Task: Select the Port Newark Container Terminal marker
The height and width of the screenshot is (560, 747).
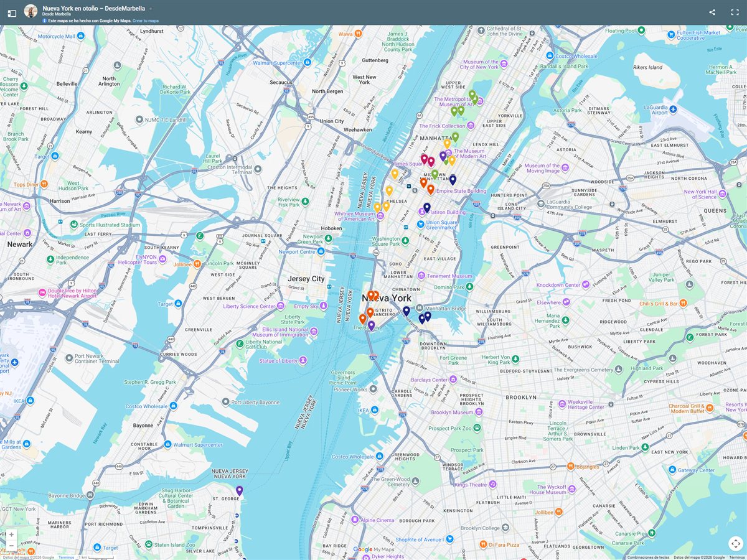Action: click(x=69, y=358)
